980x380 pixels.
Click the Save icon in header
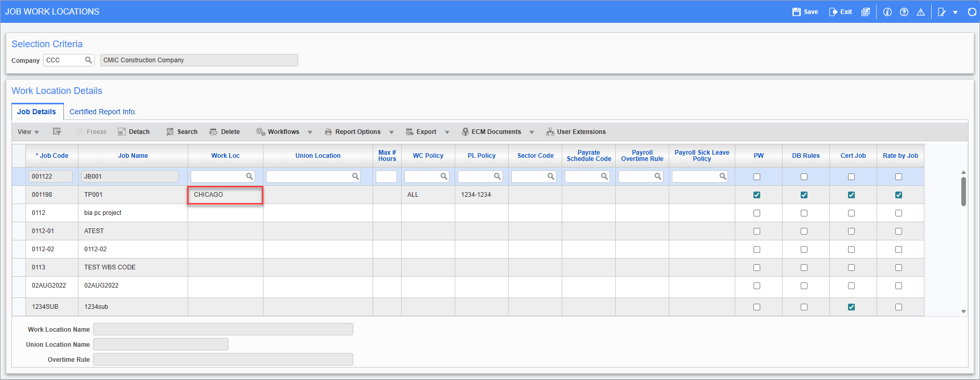coord(796,12)
